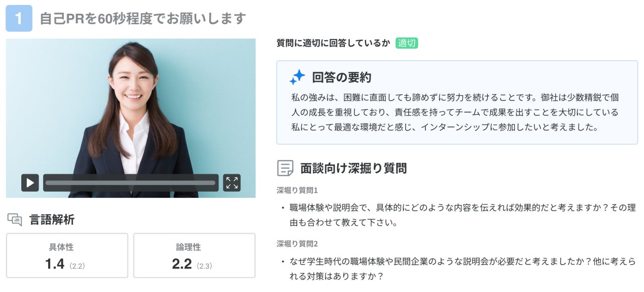Click the document icon beside 面談向け深掘り質問
Screen dimensions: 644x292
[x=285, y=168]
